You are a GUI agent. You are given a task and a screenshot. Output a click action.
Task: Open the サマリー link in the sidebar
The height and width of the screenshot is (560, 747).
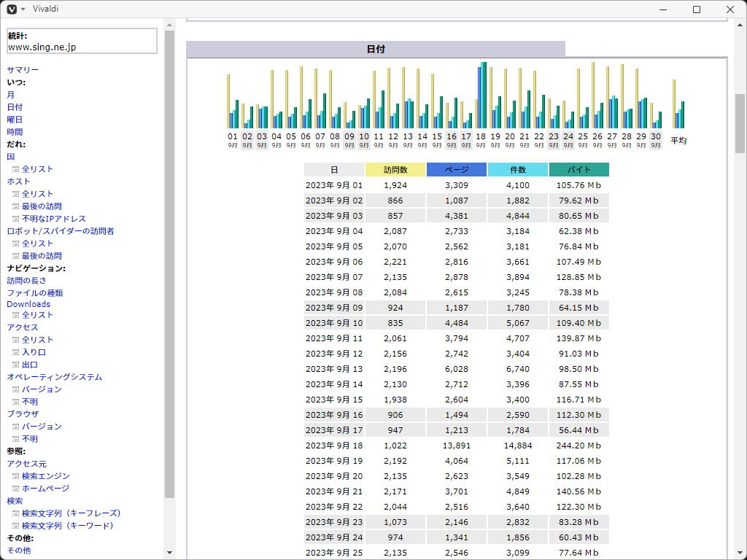(x=23, y=70)
